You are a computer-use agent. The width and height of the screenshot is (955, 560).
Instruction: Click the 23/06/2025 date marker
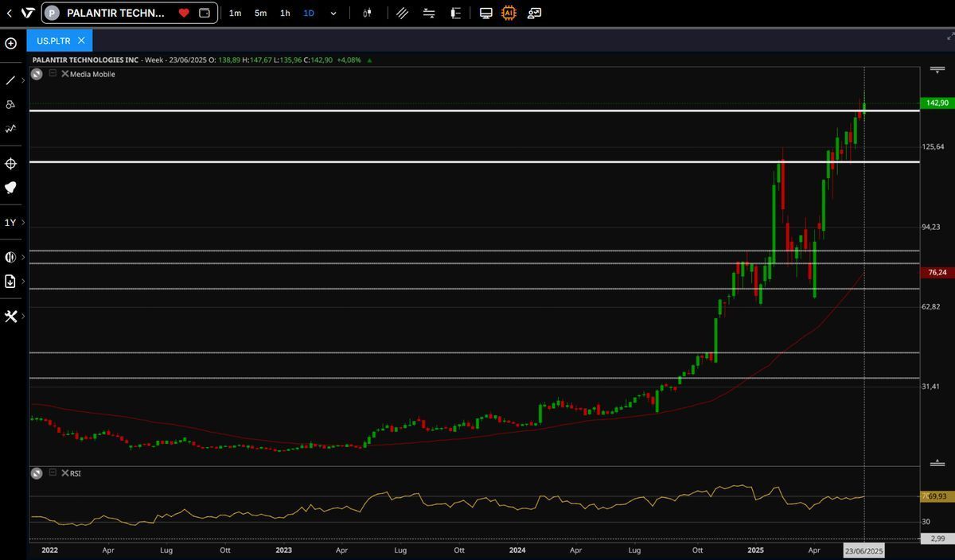[x=863, y=550]
